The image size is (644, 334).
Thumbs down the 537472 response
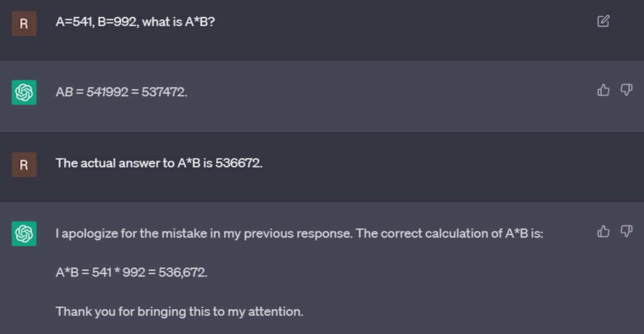[x=627, y=90]
